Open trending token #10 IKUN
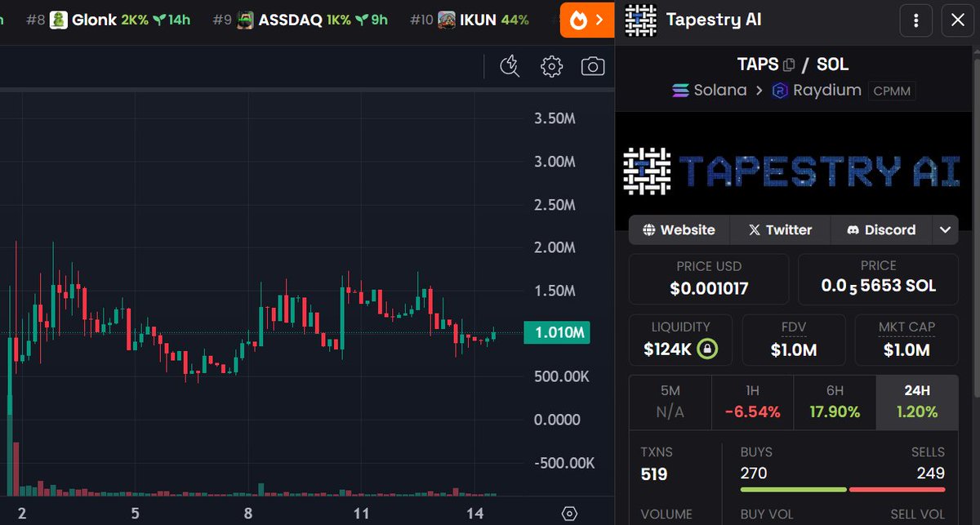Screen dimensions: 980x525 pyautogui.click(x=469, y=20)
